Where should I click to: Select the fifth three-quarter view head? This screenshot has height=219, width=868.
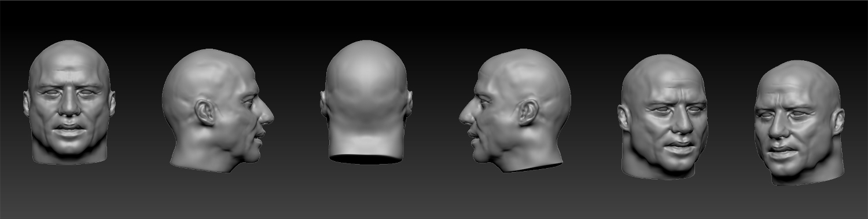pos(664,116)
